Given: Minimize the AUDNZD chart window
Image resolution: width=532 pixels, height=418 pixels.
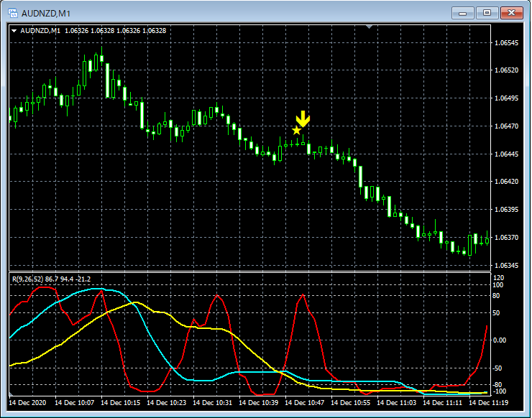Looking at the screenshot, I should (x=464, y=12).
